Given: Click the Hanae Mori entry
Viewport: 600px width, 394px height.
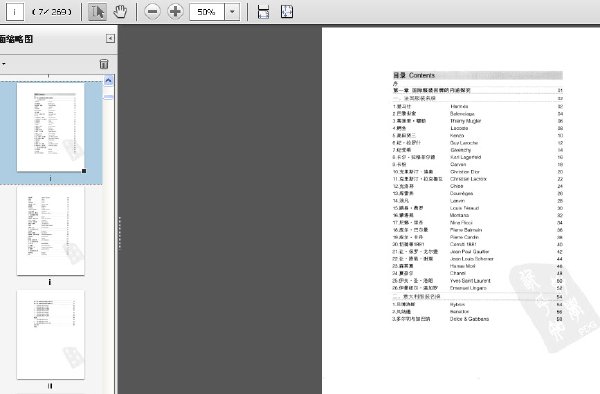Looking at the screenshot, I should [463, 266].
